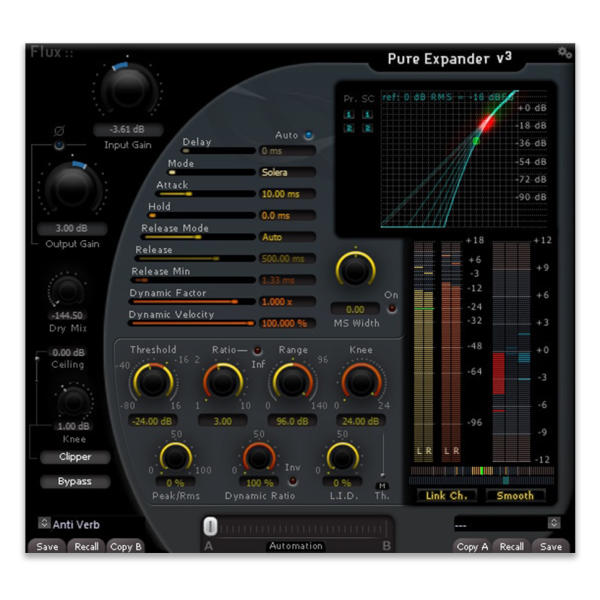Viewport: 600px width, 600px height.
Task: Click the Delay slider
Action: tap(218, 151)
